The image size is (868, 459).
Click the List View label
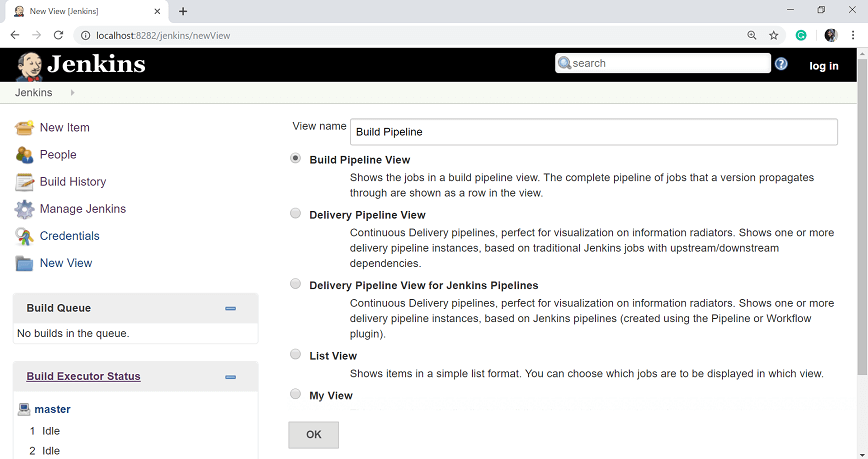point(333,355)
